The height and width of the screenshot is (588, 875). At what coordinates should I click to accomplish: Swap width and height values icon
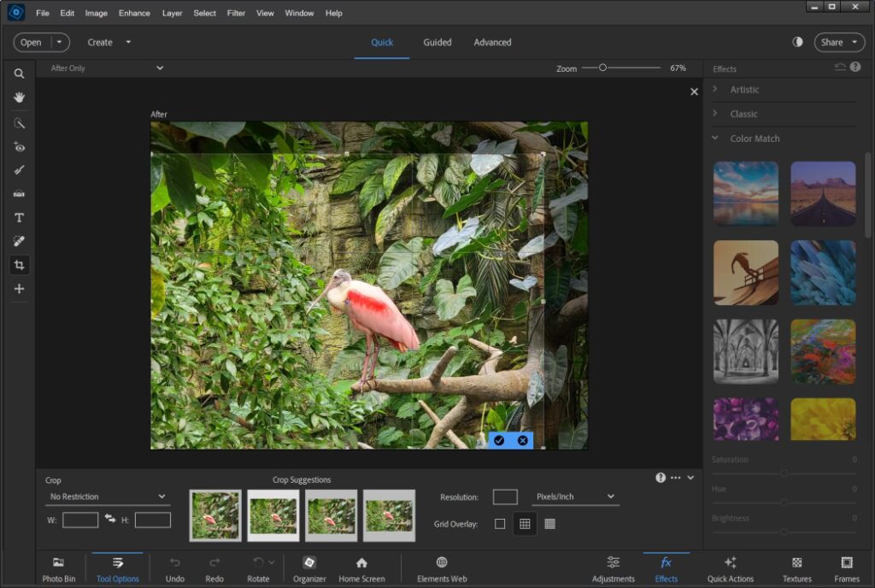[x=110, y=519]
